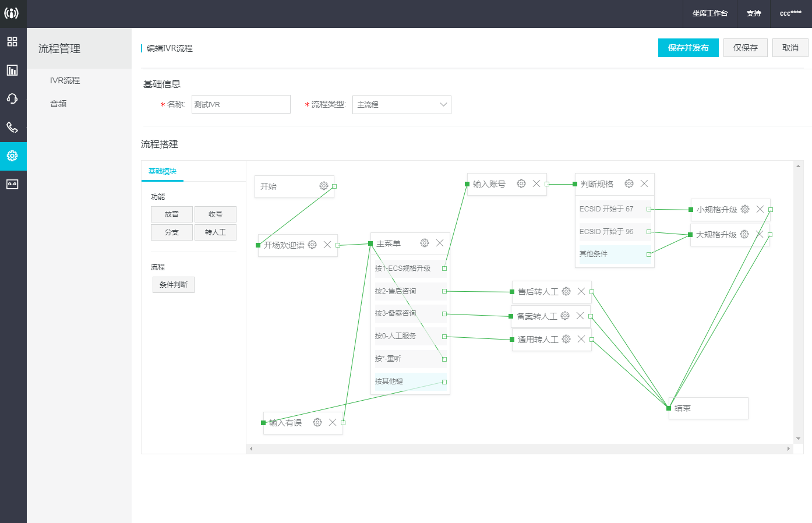Delete the 通用转人工 node
Image resolution: width=812 pixels, height=523 pixels.
[x=581, y=339]
